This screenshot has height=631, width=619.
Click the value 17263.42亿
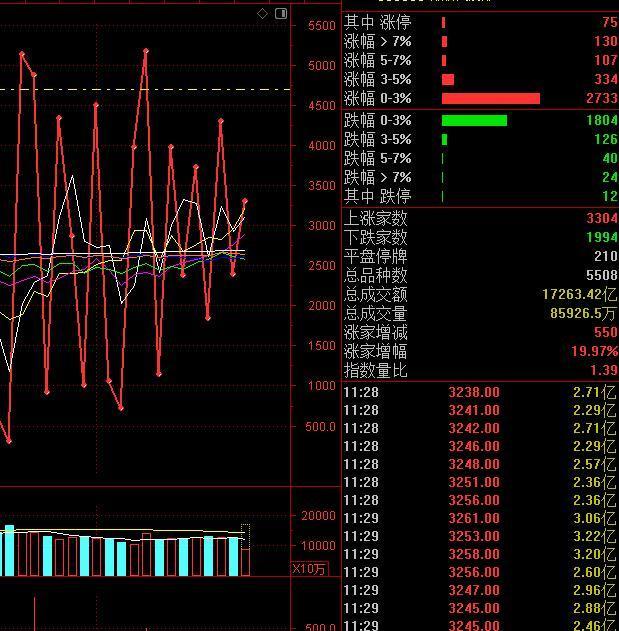point(580,294)
